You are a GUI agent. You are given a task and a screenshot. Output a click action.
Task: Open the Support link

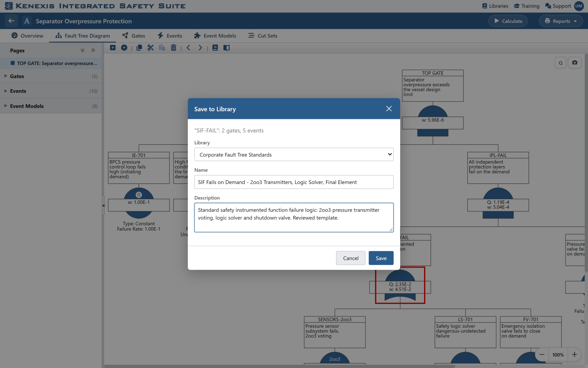(558, 6)
